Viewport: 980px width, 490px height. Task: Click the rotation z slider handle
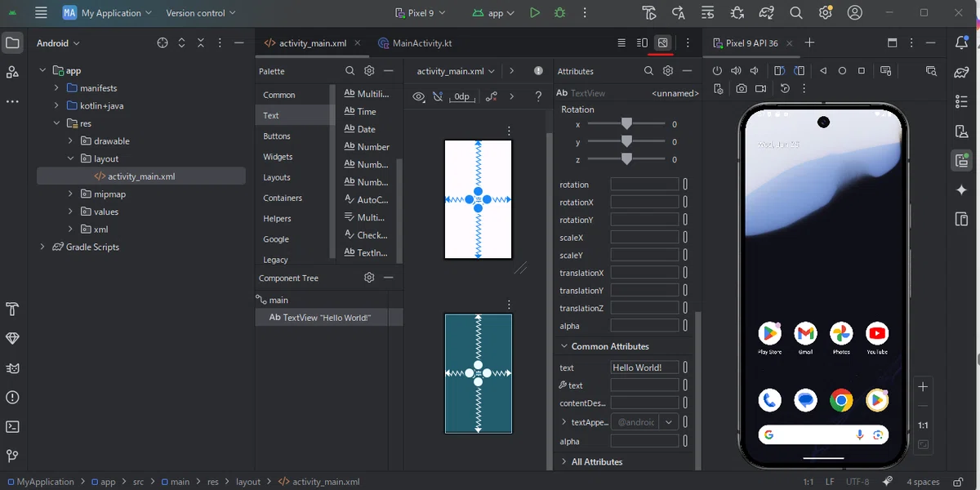point(626,159)
